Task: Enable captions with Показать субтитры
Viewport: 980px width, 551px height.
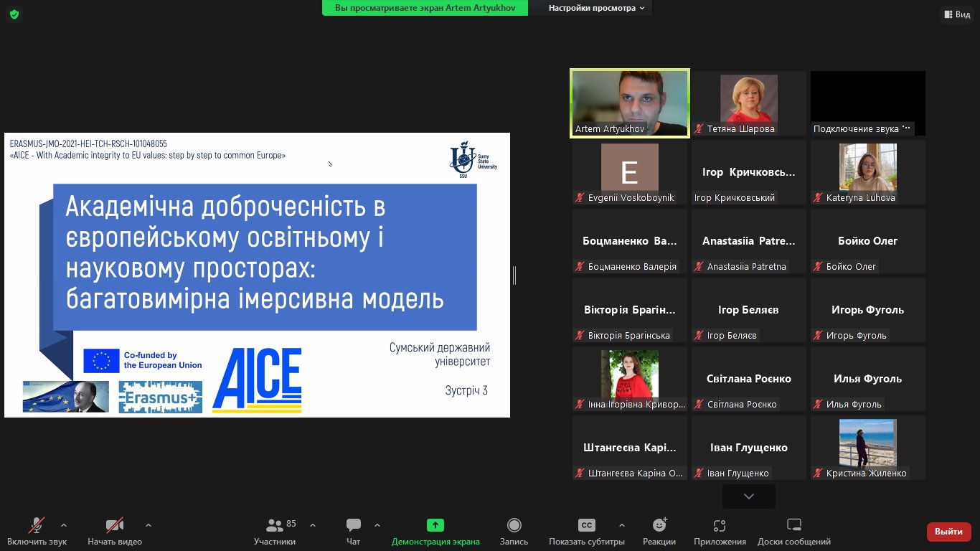Action: (x=587, y=532)
